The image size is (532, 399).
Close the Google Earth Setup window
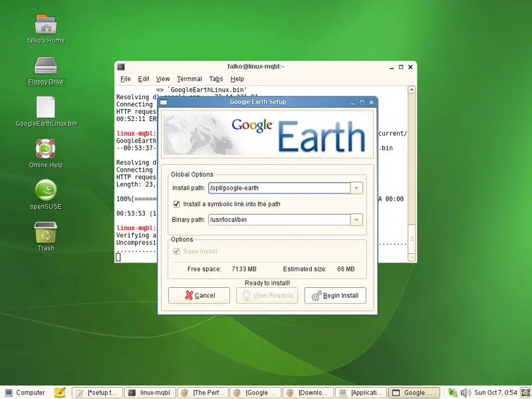click(372, 102)
